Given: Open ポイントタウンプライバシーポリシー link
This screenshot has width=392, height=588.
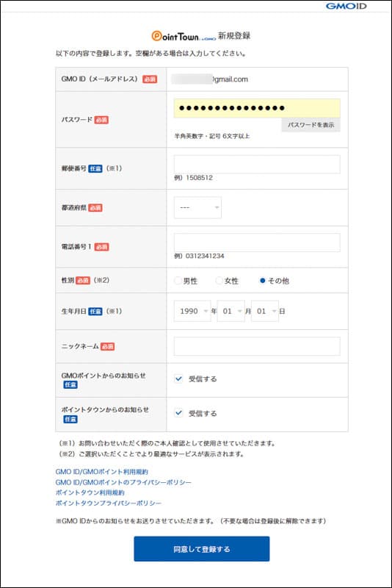Looking at the screenshot, I should pyautogui.click(x=109, y=503).
